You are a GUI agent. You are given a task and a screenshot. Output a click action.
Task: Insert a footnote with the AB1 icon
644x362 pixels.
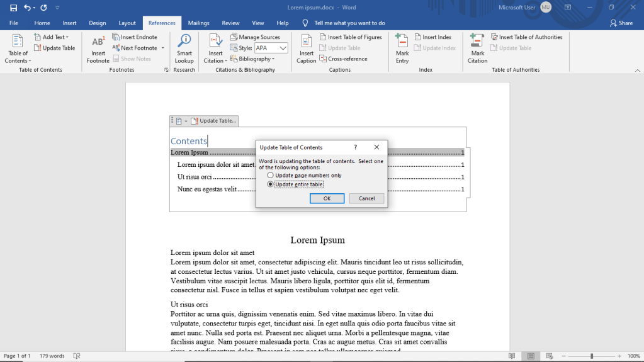coord(98,49)
